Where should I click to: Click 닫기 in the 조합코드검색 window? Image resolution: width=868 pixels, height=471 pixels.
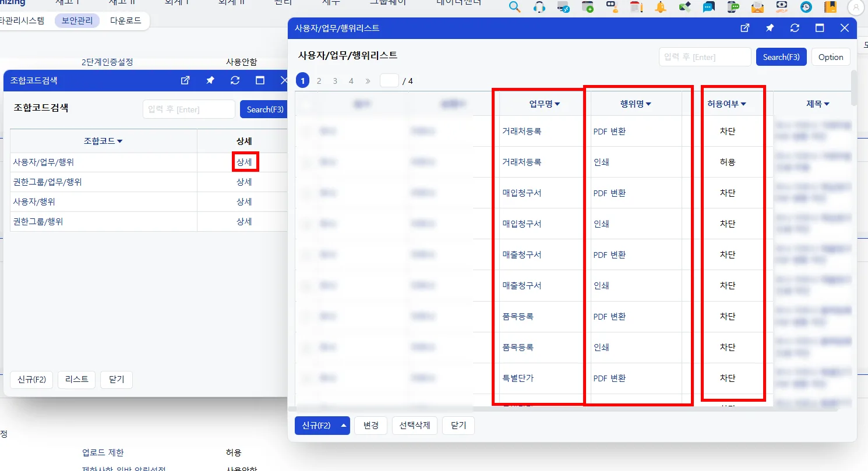117,380
